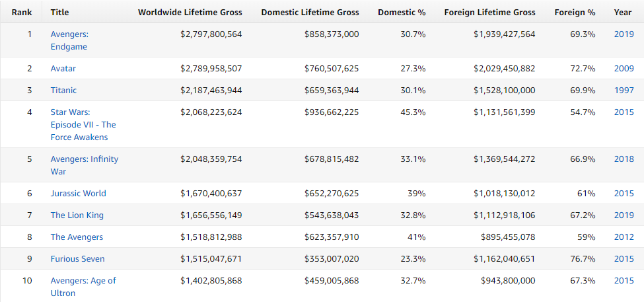
Task: Click the Jurassic World title
Action: pos(79,193)
